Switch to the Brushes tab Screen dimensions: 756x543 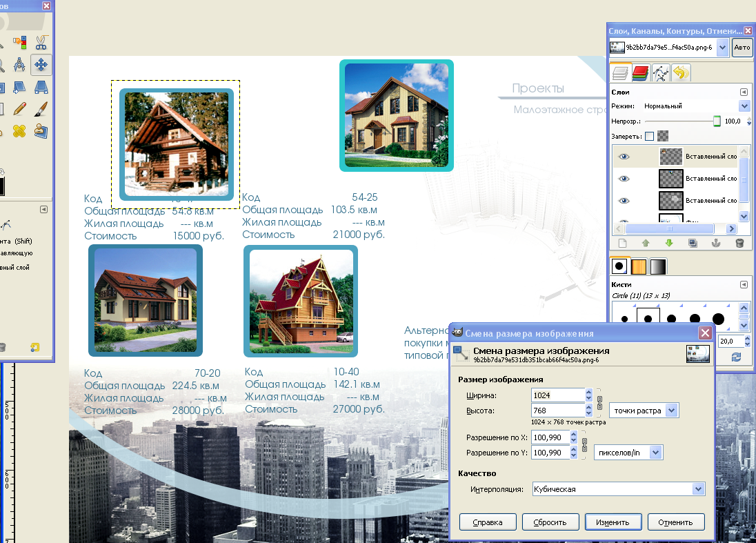[619, 266]
